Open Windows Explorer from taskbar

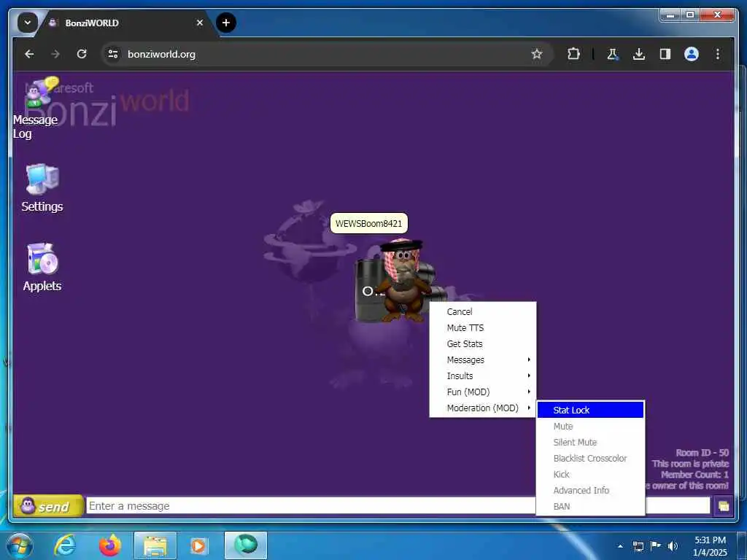click(x=155, y=545)
